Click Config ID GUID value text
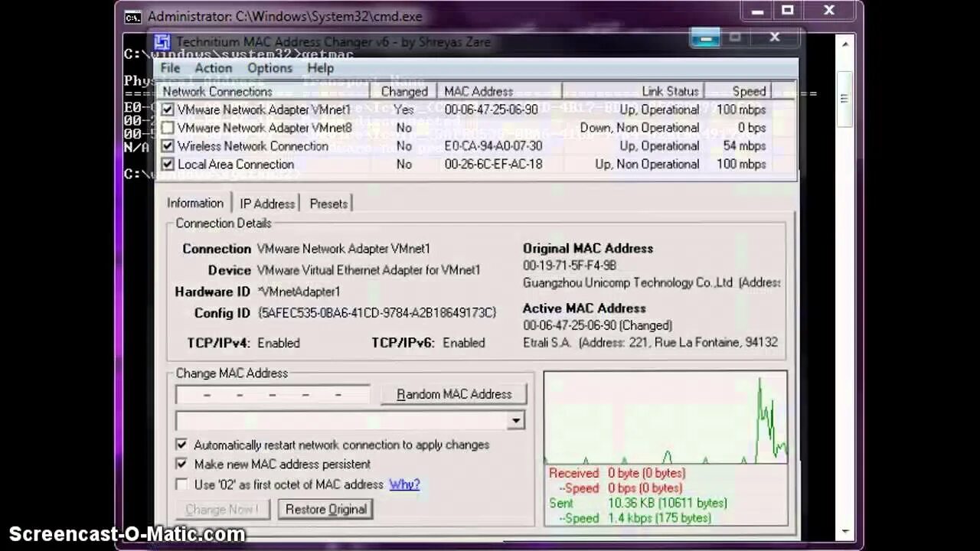980x551 pixels. (x=377, y=313)
